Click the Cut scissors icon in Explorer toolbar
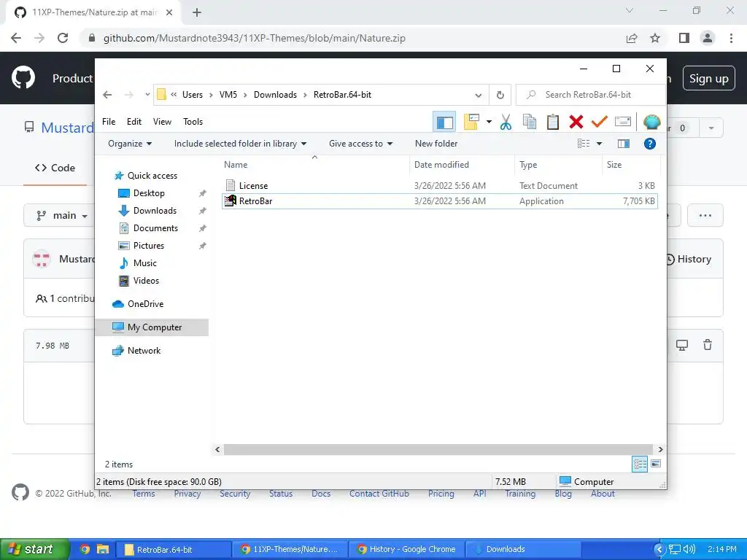The width and height of the screenshot is (747, 560). pos(506,122)
